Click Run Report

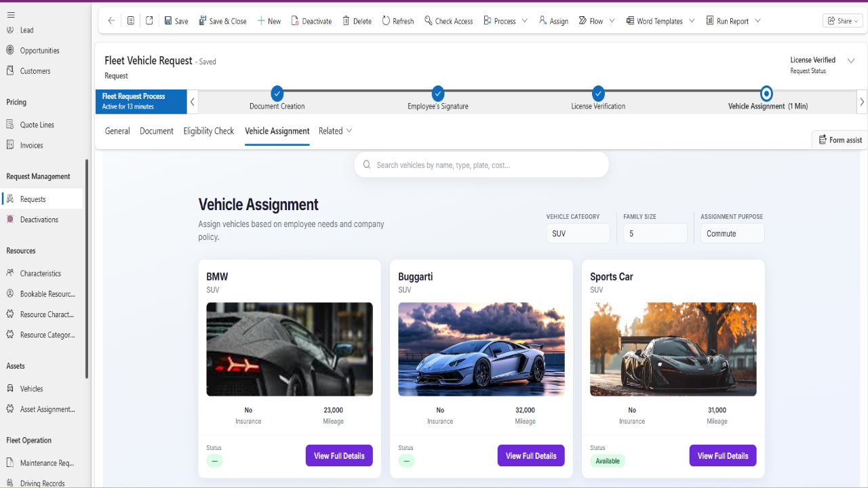[728, 21]
